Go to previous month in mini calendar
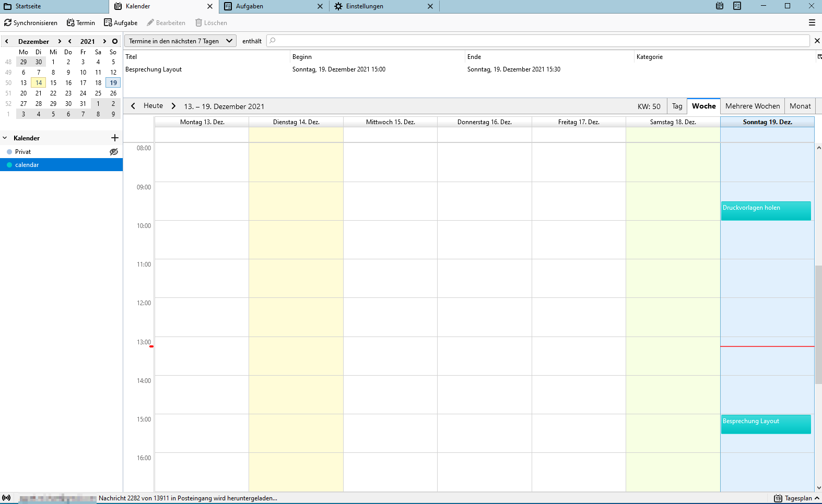The width and height of the screenshot is (822, 504). coord(7,41)
